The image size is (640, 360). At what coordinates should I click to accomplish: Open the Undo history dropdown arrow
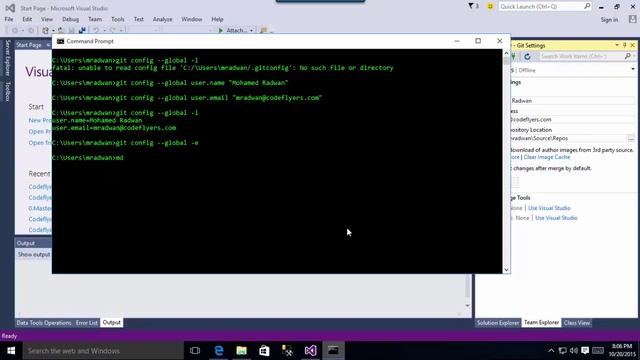[x=104, y=31]
